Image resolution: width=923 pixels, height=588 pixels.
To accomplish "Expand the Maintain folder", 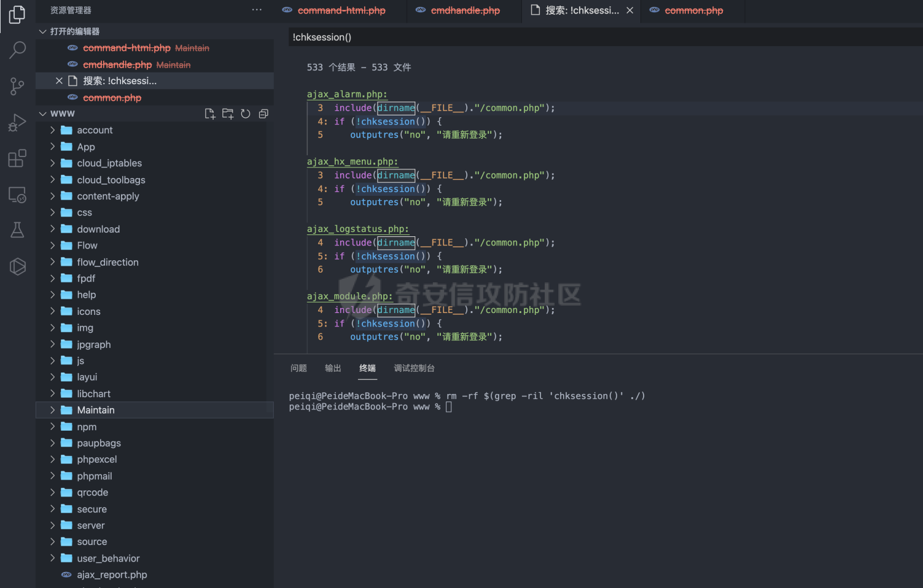I will click(x=96, y=410).
